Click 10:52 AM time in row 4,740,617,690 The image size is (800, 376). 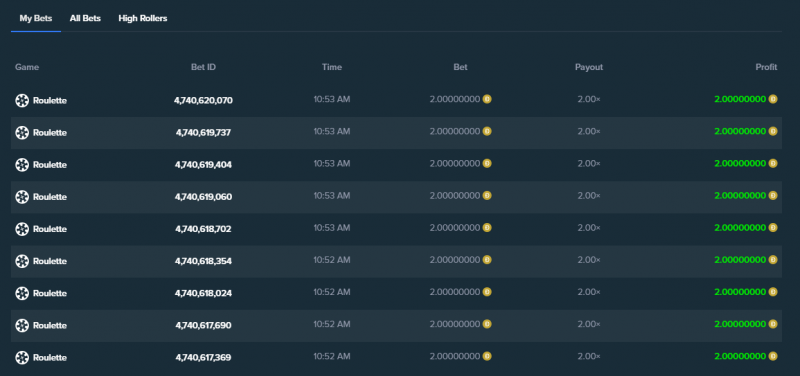tap(332, 324)
